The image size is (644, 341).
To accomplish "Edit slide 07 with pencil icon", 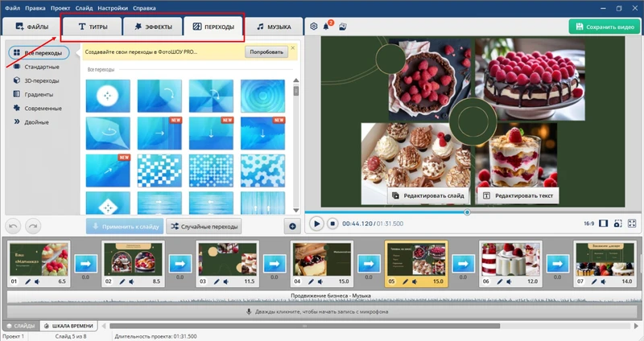I will [x=594, y=281].
